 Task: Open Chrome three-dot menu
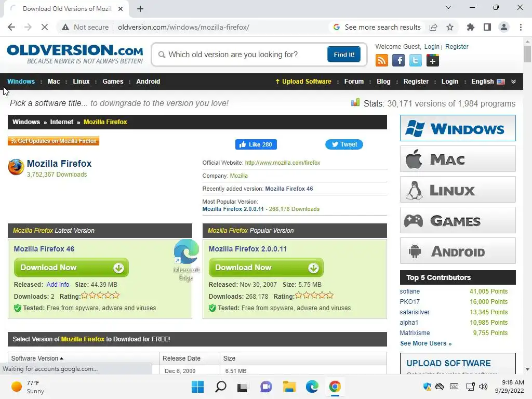521,27
